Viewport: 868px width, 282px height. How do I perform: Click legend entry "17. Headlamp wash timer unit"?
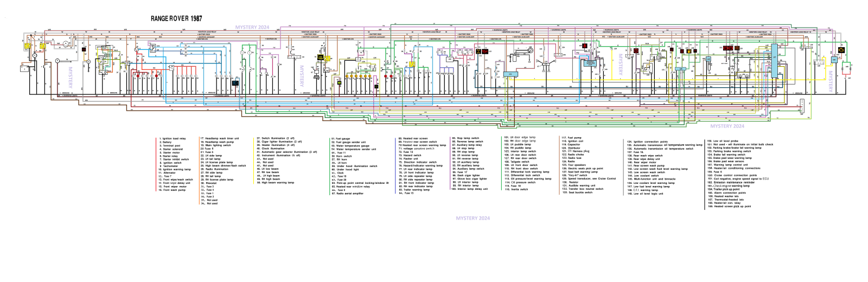tap(219, 139)
